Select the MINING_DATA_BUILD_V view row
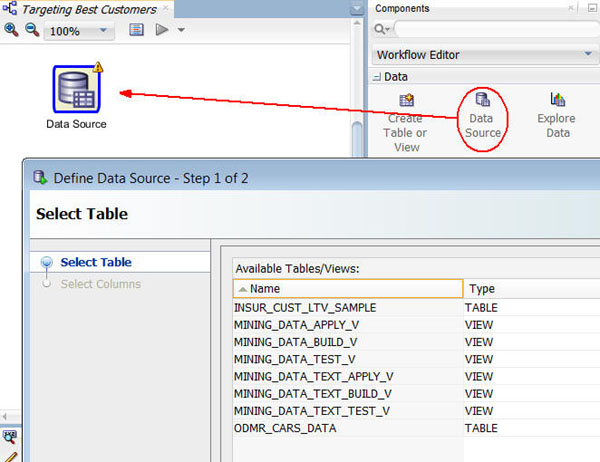 tap(416, 342)
